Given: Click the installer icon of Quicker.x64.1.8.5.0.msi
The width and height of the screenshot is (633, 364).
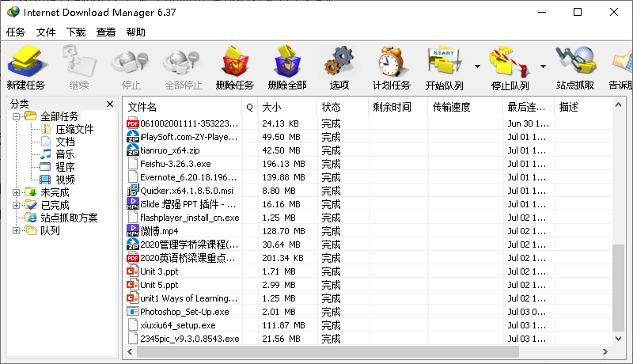Looking at the screenshot, I should (x=133, y=190).
